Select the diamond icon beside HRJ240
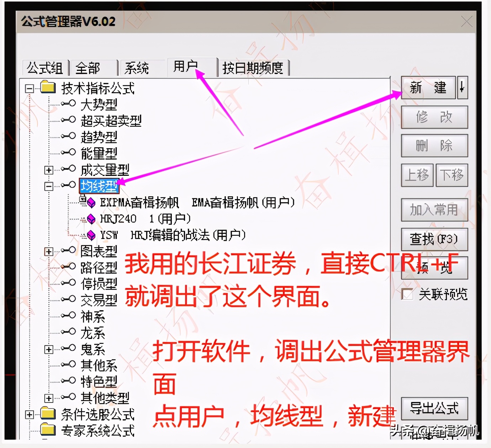Viewport: 491px width, 448px height. pyautogui.click(x=92, y=219)
